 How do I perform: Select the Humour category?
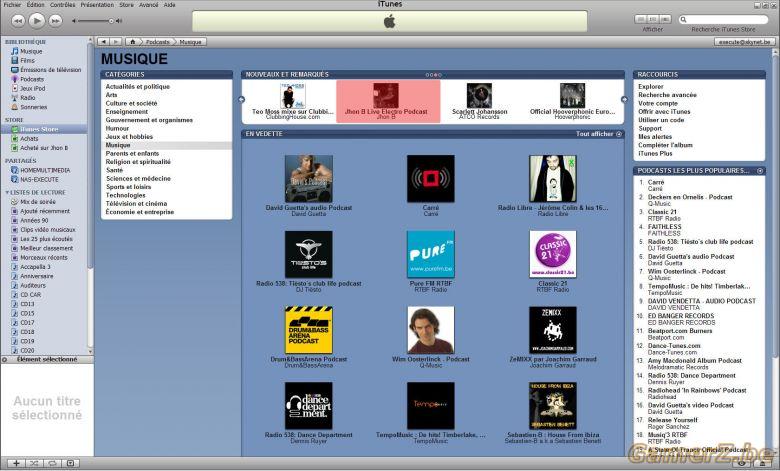tap(117, 128)
